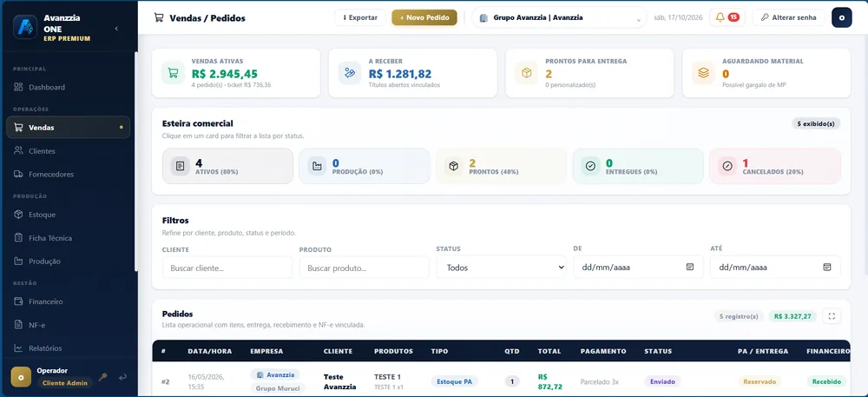868x397 pixels.
Task: Sort by the DATA/HORA column header
Action: (x=210, y=351)
